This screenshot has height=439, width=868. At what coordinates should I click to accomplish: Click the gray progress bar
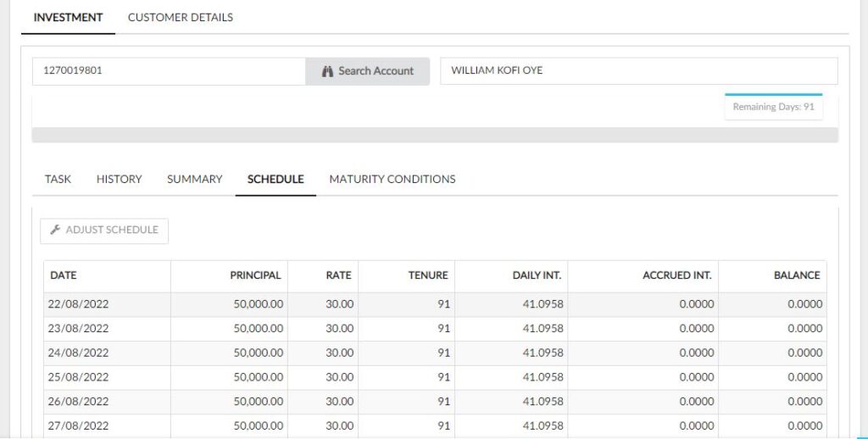434,135
